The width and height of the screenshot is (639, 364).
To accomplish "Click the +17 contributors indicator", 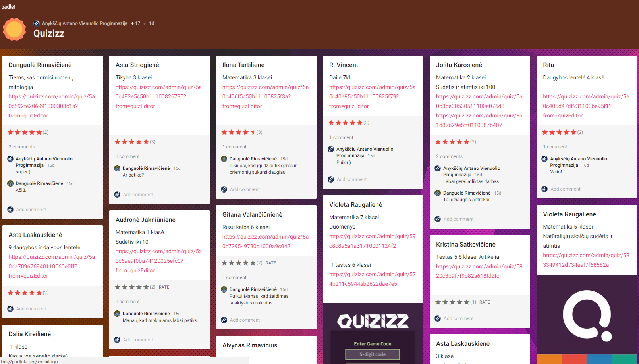I will [x=136, y=23].
